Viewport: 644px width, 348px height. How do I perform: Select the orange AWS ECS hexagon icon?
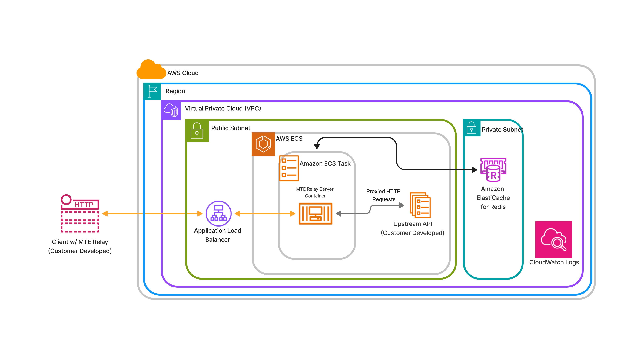click(x=263, y=144)
